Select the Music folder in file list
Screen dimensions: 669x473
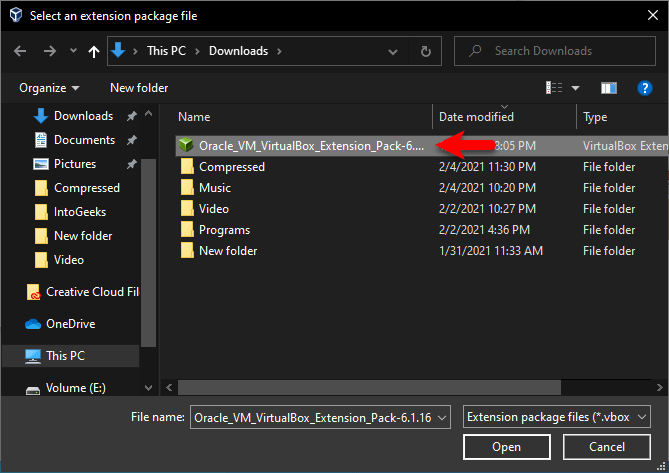[x=215, y=188]
